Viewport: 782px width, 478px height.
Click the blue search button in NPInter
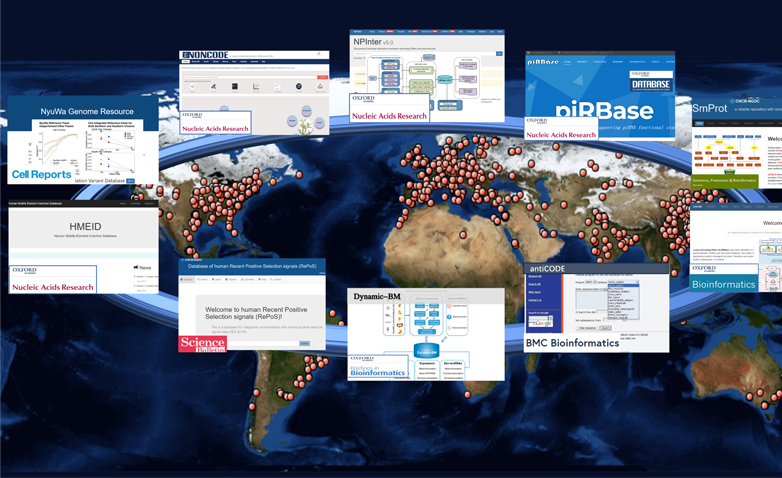[499, 53]
